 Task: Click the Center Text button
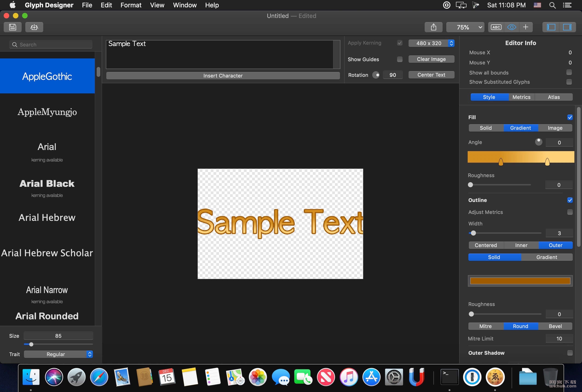431,75
